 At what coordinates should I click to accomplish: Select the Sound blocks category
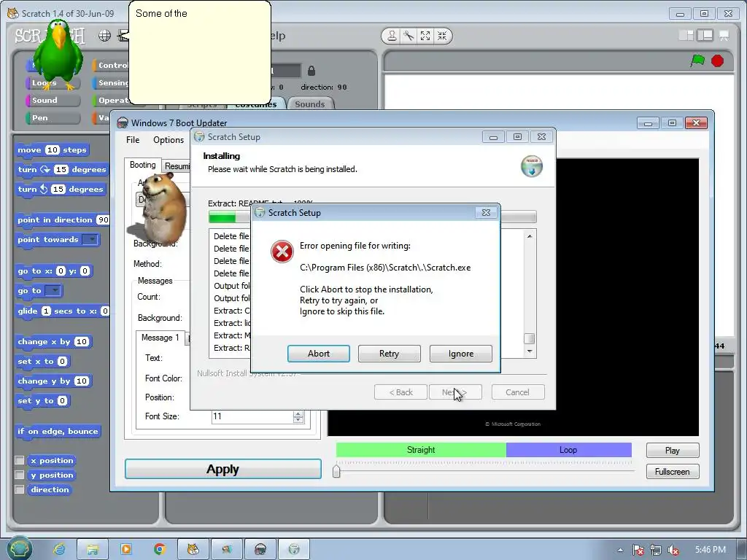coord(53,100)
